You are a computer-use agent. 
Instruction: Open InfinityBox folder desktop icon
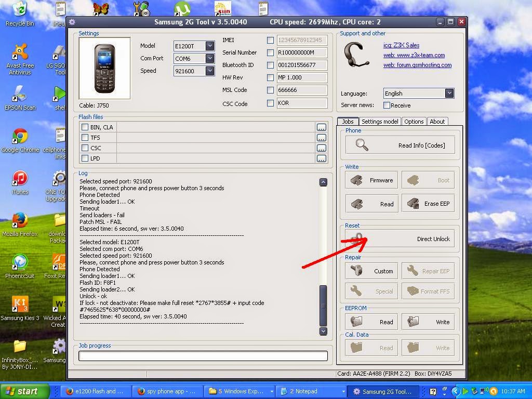[x=20, y=354]
